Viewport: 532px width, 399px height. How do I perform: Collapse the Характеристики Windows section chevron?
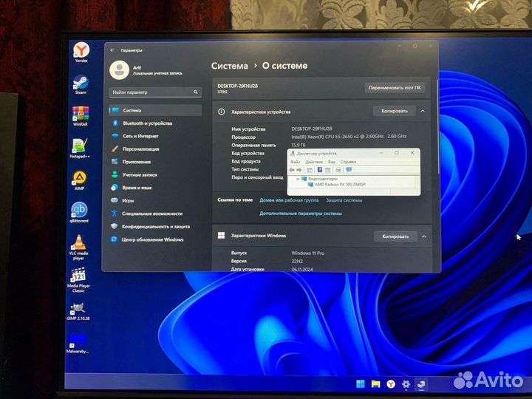coord(423,236)
